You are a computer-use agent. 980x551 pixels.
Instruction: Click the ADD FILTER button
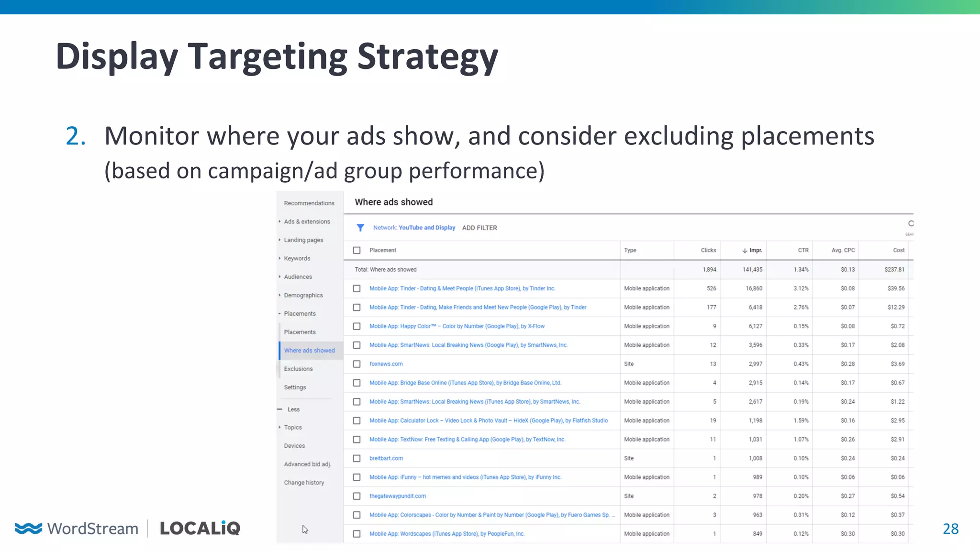(x=479, y=228)
